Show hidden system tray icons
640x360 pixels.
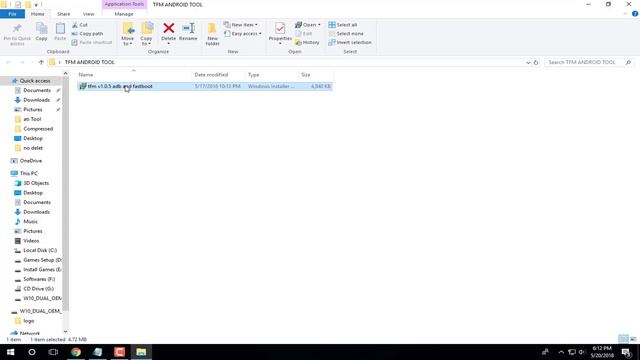click(561, 352)
